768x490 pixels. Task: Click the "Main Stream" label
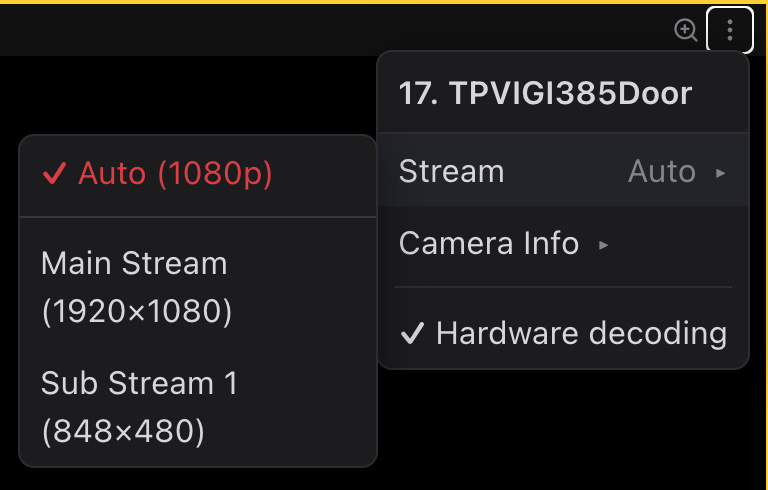pos(134,264)
